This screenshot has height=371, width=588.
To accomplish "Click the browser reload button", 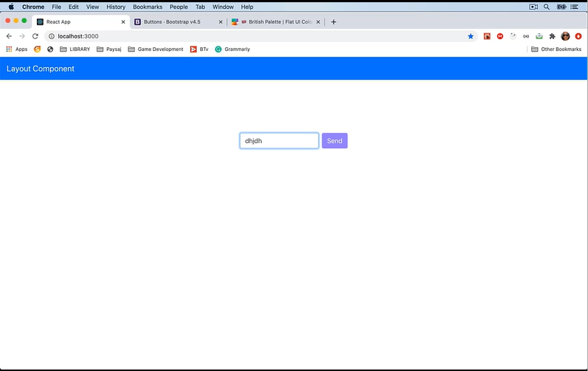I will 35,36.
